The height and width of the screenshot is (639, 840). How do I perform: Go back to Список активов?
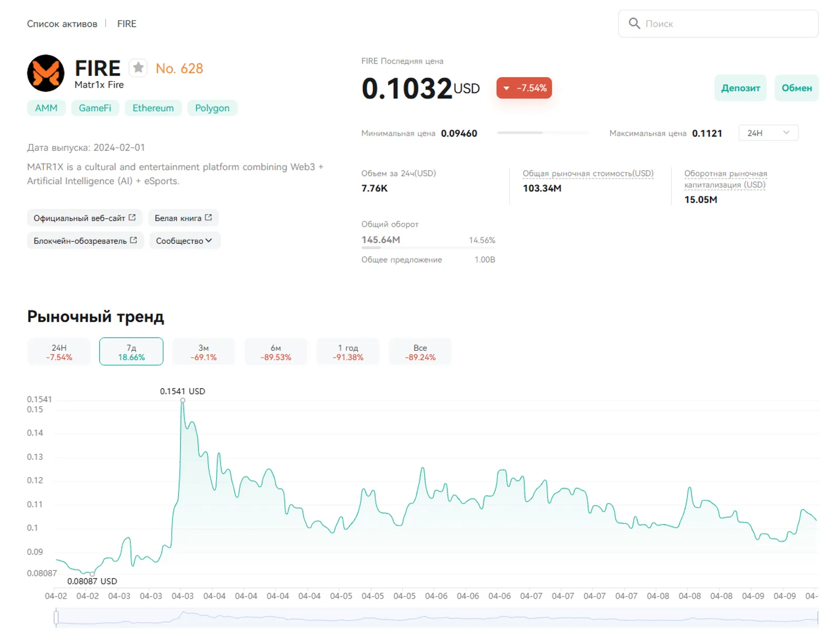pos(62,24)
